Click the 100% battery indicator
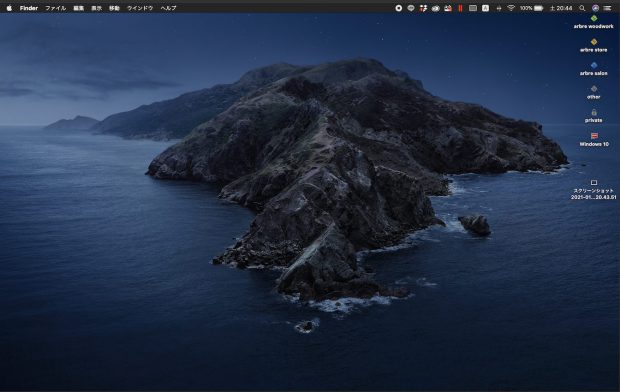Image resolution: width=620 pixels, height=392 pixels. pyautogui.click(x=531, y=8)
